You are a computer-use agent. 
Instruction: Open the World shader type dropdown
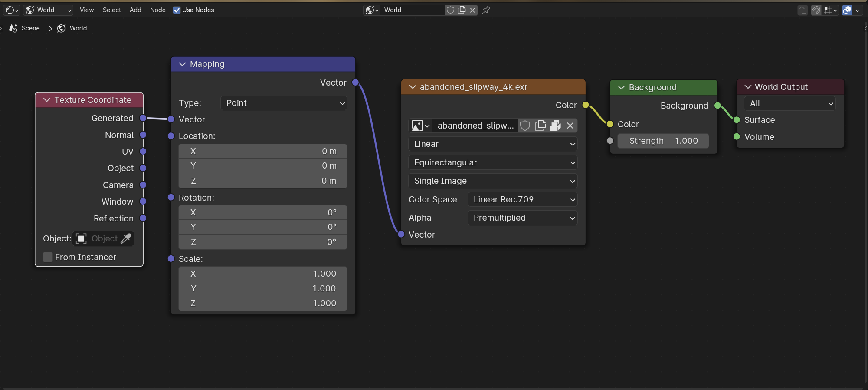coord(48,10)
